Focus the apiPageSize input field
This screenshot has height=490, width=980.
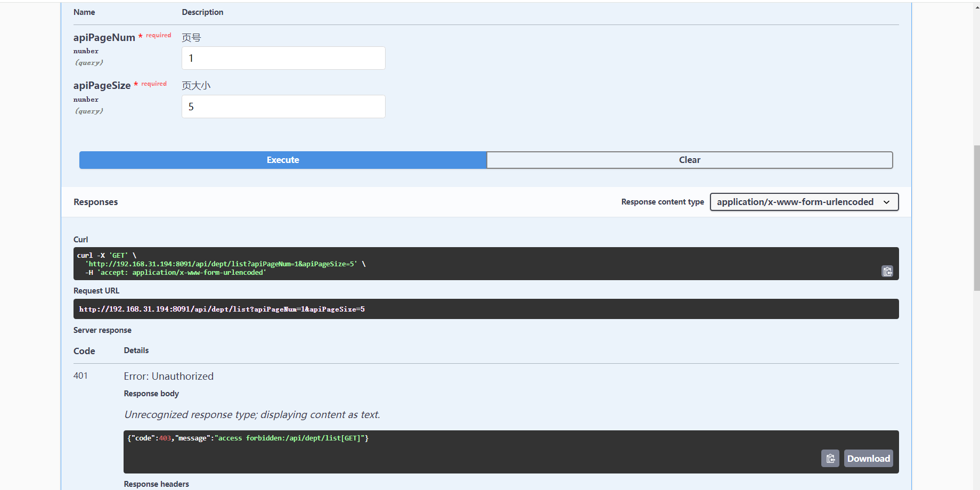[283, 107]
